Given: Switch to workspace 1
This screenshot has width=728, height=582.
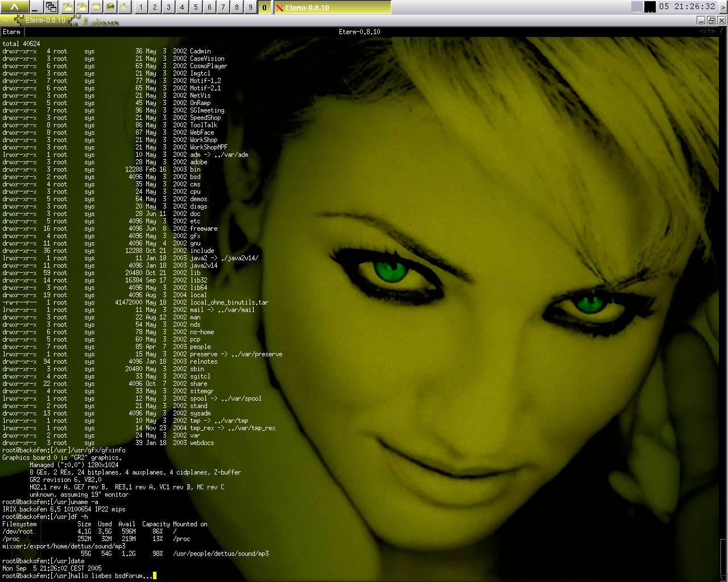Looking at the screenshot, I should pos(141,7).
